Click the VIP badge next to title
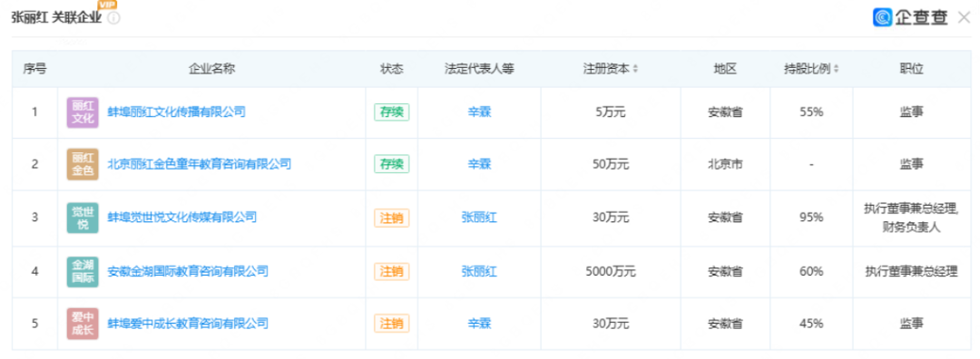Screen dimensions: 980x359 point(107,5)
